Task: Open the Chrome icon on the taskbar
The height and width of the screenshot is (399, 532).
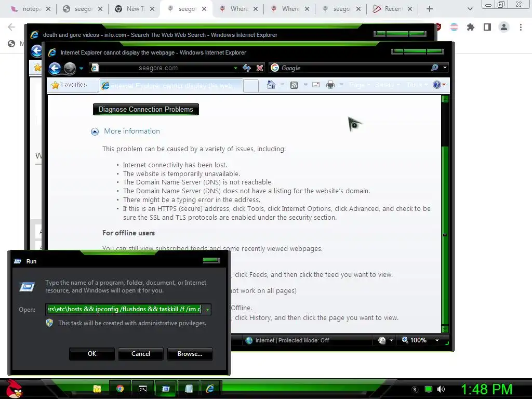Action: 120,389
